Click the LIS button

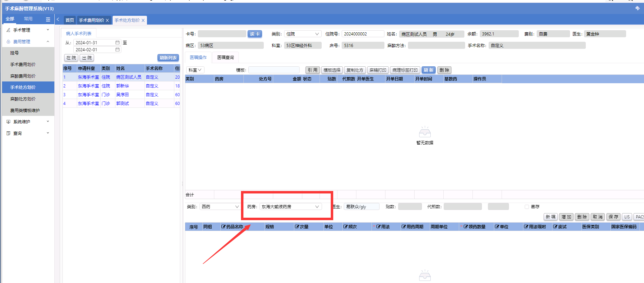[627, 217]
